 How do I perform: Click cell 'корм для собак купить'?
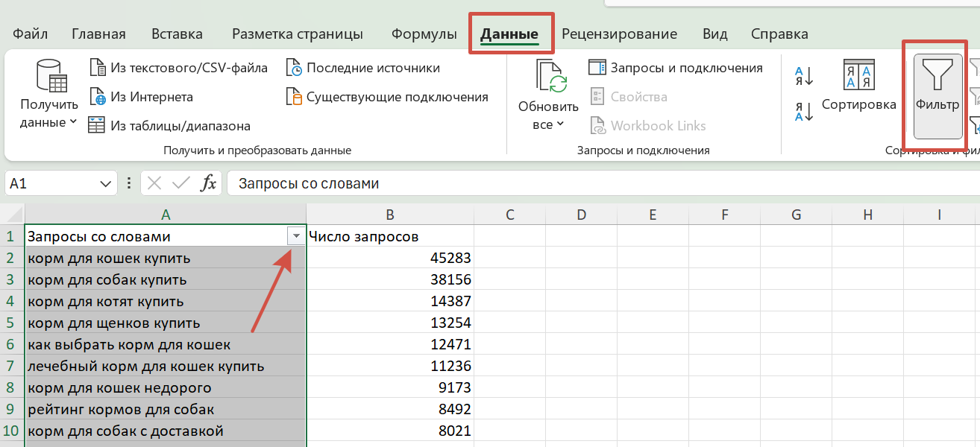click(166, 279)
